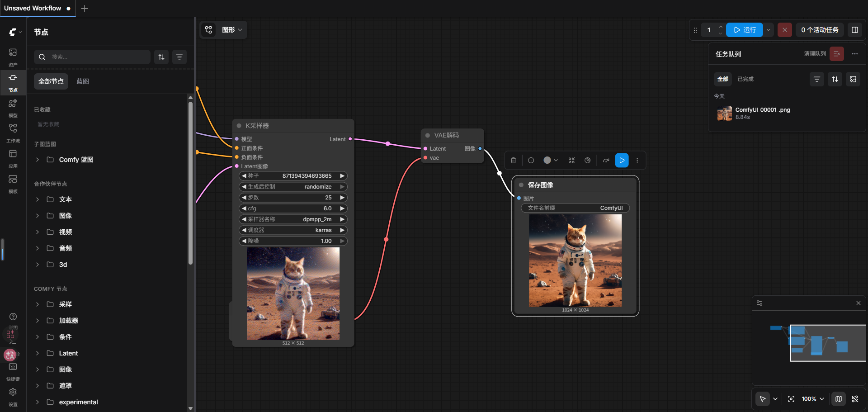Click the 运行 run button
868x412 pixels.
click(x=744, y=30)
